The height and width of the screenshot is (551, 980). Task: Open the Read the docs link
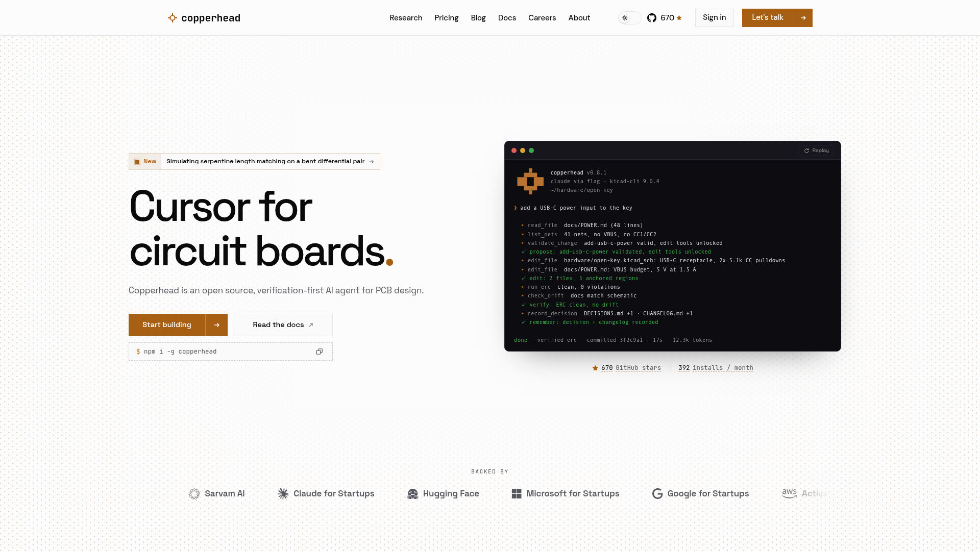point(283,325)
